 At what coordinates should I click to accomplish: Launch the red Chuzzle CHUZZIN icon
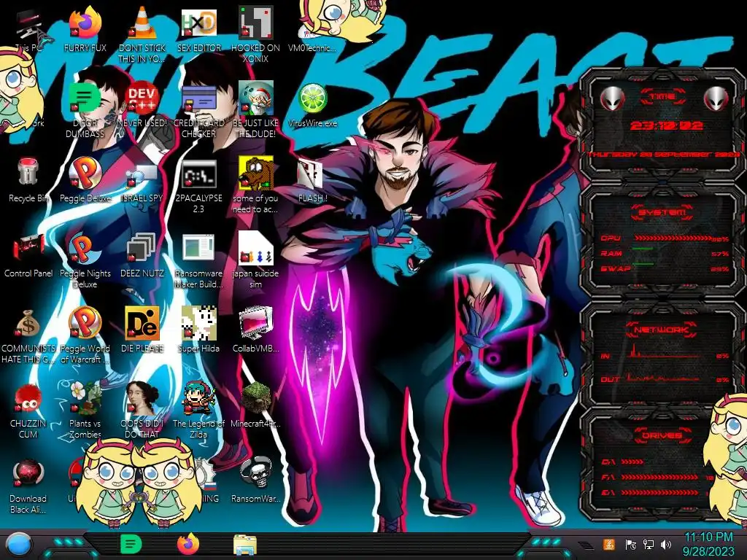[x=28, y=398]
